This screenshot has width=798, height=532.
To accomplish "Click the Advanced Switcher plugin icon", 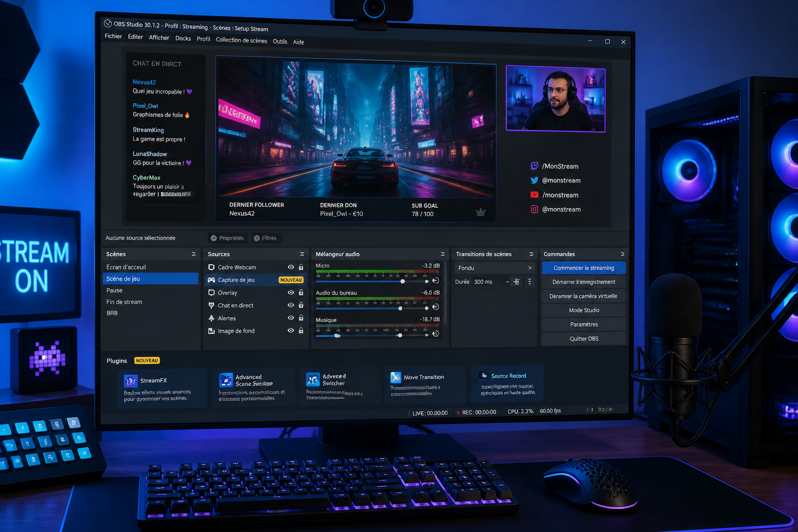I will pos(313,379).
